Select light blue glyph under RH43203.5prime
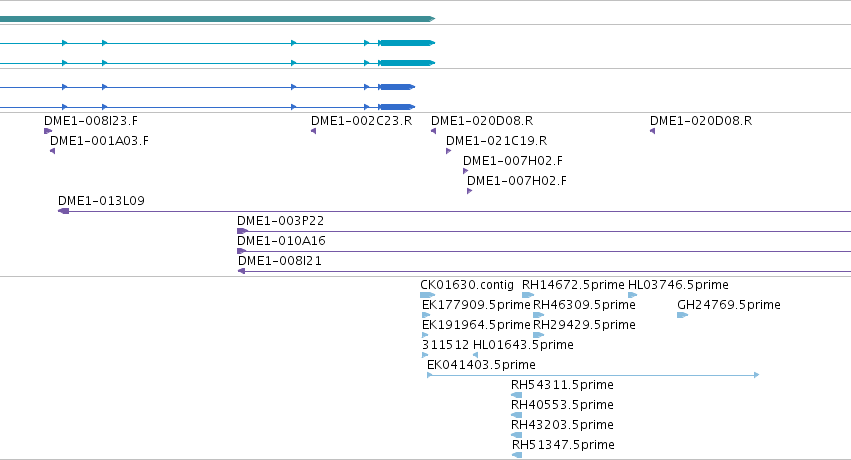 click(517, 435)
